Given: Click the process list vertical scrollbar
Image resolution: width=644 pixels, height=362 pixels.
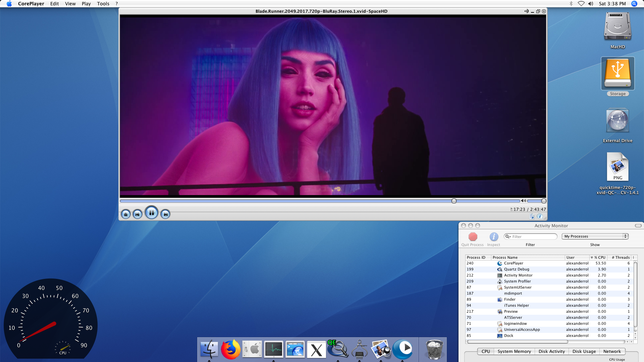Looking at the screenshot, I should point(635,295).
